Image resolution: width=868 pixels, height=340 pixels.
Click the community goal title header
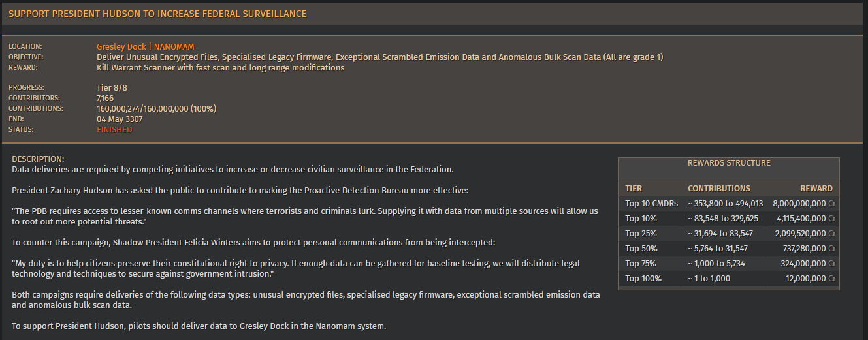pyautogui.click(x=157, y=14)
